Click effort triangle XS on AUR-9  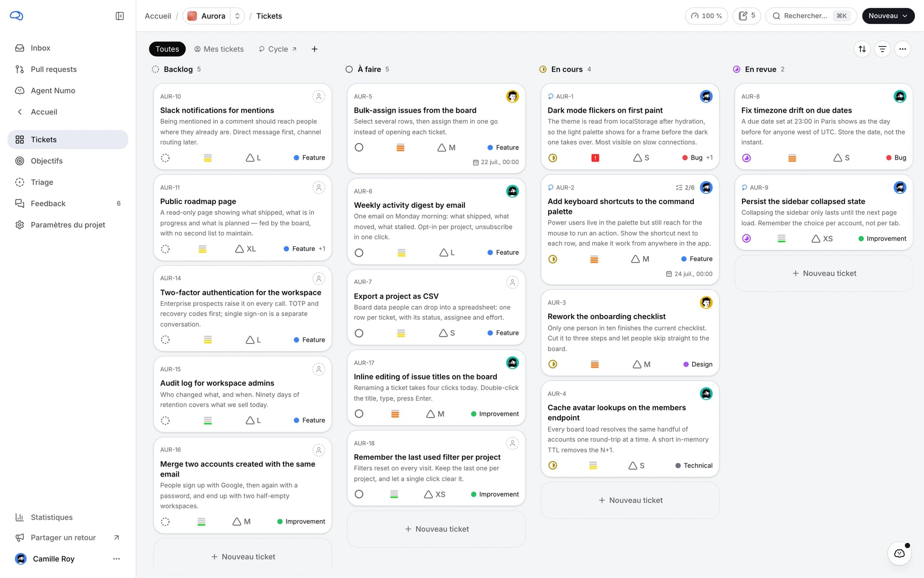pos(822,239)
